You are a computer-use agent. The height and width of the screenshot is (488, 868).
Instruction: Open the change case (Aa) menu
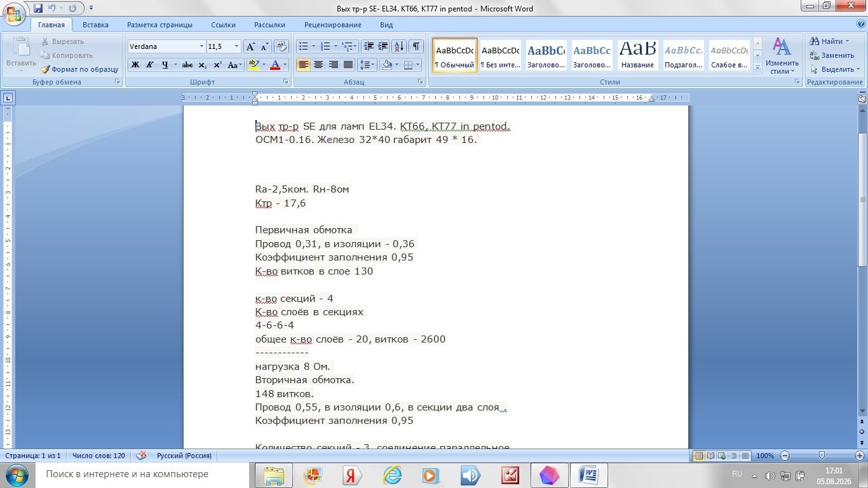234,65
